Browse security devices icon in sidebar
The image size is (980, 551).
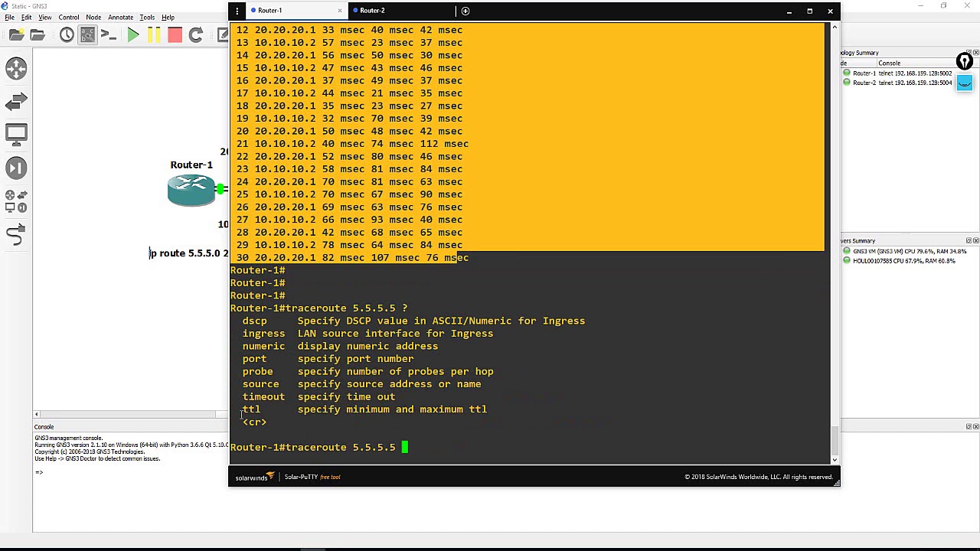coord(16,168)
